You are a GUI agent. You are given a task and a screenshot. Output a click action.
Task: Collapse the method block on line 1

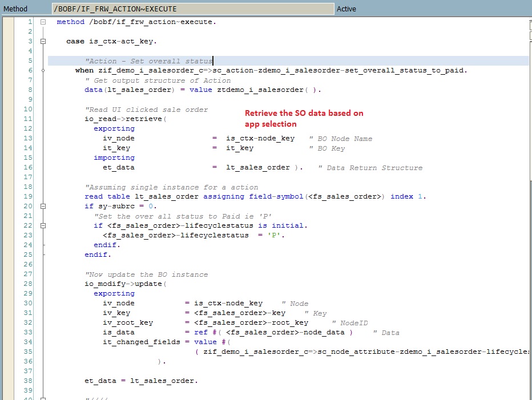click(43, 22)
